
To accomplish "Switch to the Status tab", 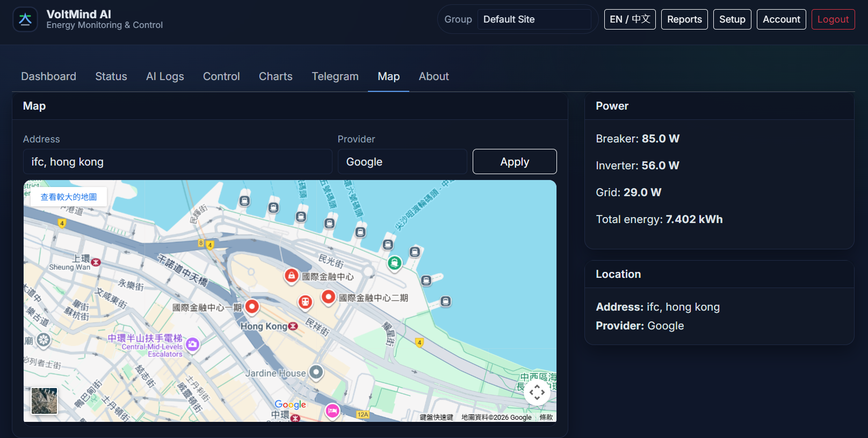I will pos(111,76).
